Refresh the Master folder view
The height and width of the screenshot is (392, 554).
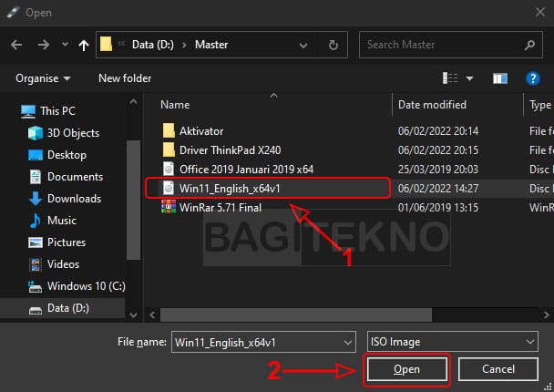pyautogui.click(x=333, y=45)
